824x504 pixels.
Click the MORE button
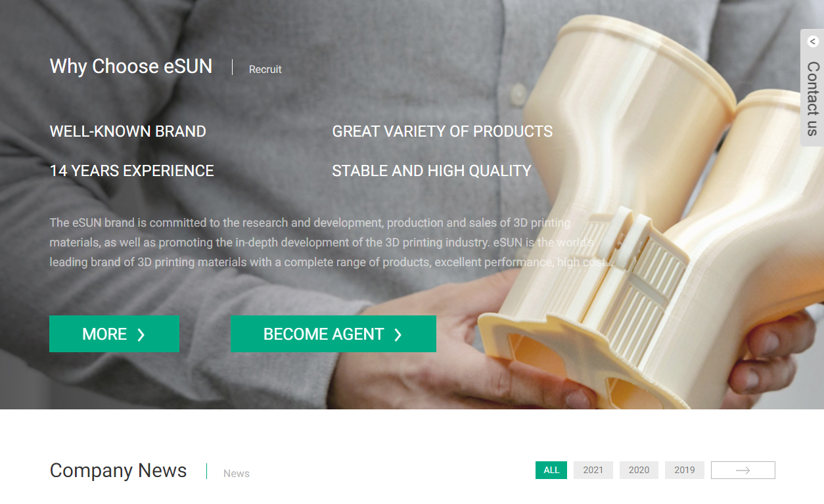click(114, 334)
